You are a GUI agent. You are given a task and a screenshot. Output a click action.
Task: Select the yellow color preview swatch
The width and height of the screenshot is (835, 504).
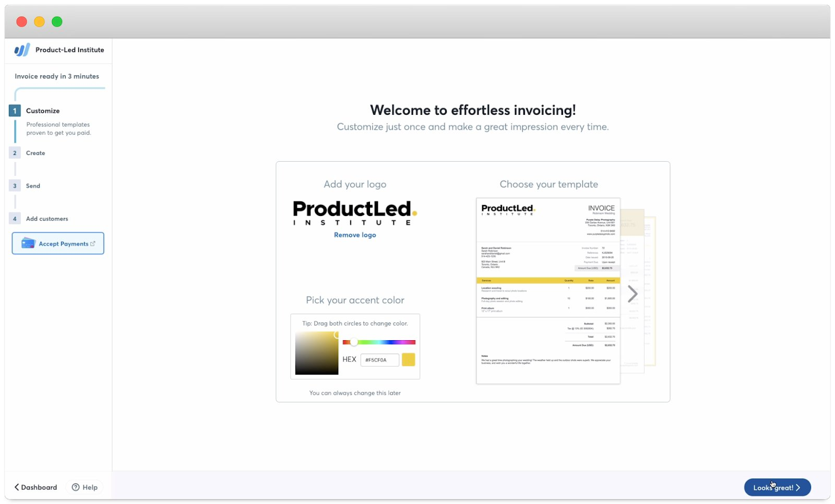409,359
